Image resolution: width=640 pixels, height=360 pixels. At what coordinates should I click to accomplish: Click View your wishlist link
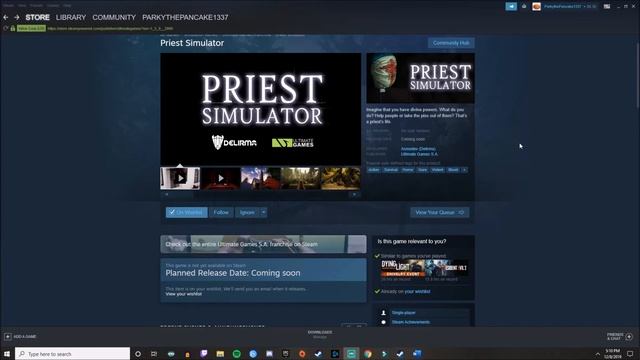[183, 294]
